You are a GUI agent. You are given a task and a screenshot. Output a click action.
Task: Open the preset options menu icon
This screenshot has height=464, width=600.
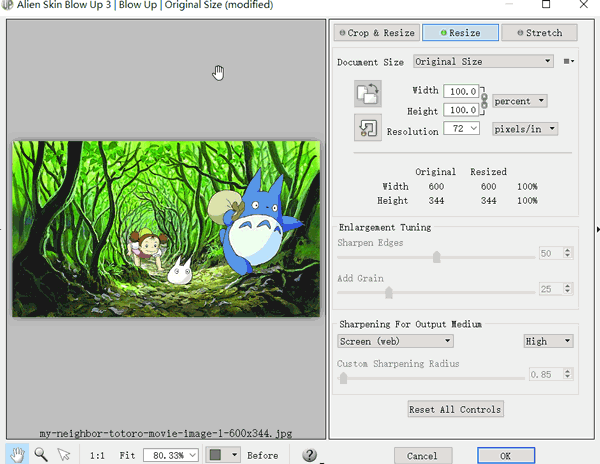(x=569, y=61)
